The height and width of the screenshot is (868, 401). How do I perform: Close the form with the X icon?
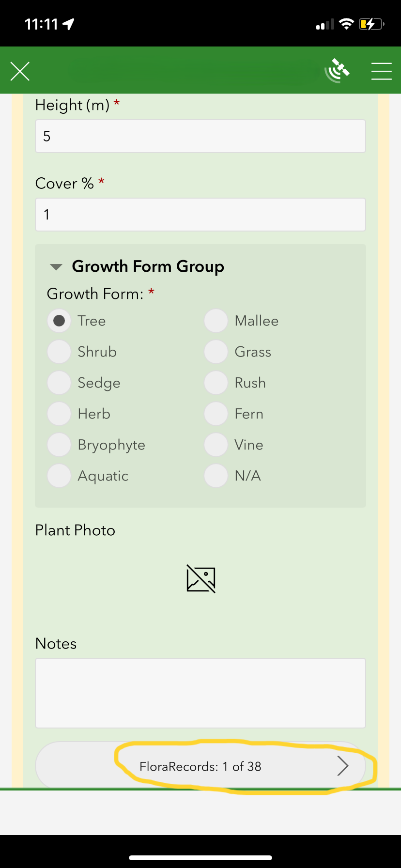(20, 71)
